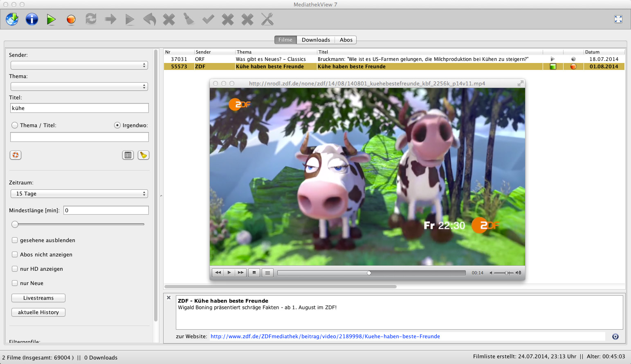
Task: Click the filter profile list icon
Action: point(128,155)
